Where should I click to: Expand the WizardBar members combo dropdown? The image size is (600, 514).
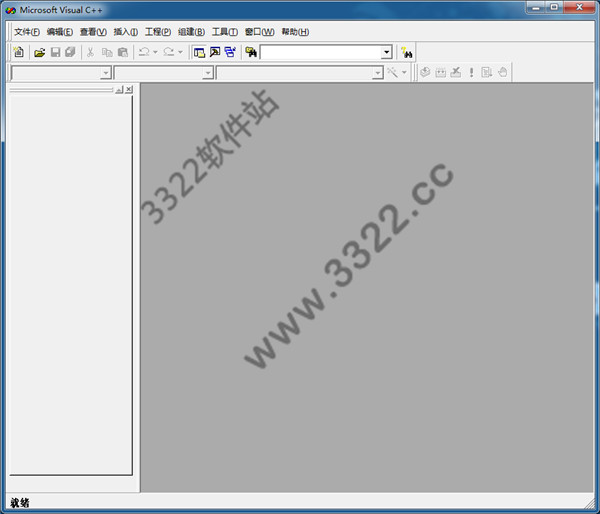pyautogui.click(x=378, y=73)
